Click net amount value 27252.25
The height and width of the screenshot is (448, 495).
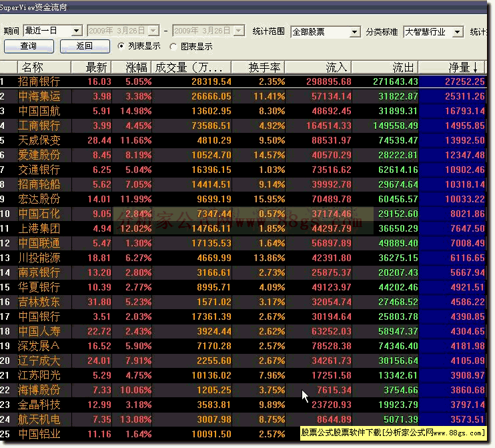465,81
